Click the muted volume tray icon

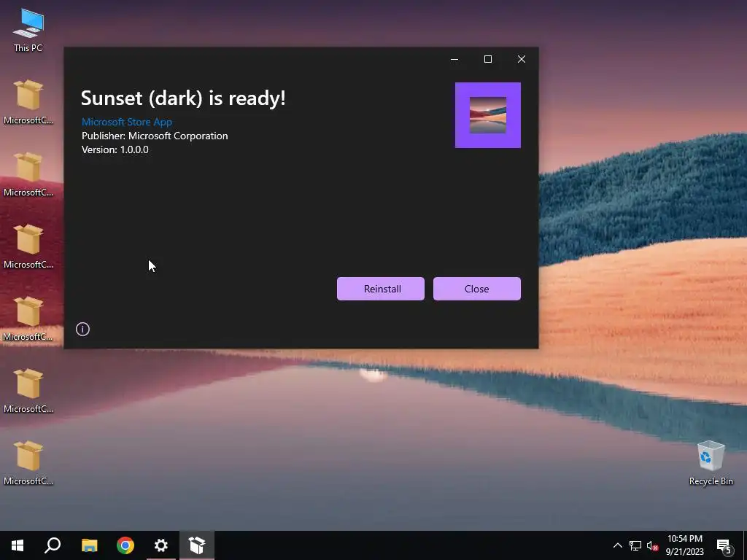click(652, 545)
